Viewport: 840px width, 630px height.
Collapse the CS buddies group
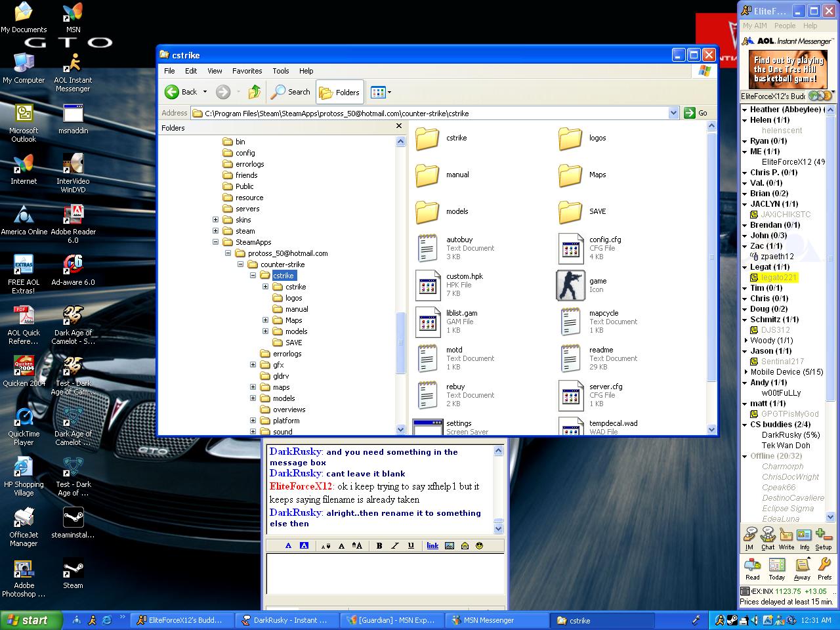(745, 425)
